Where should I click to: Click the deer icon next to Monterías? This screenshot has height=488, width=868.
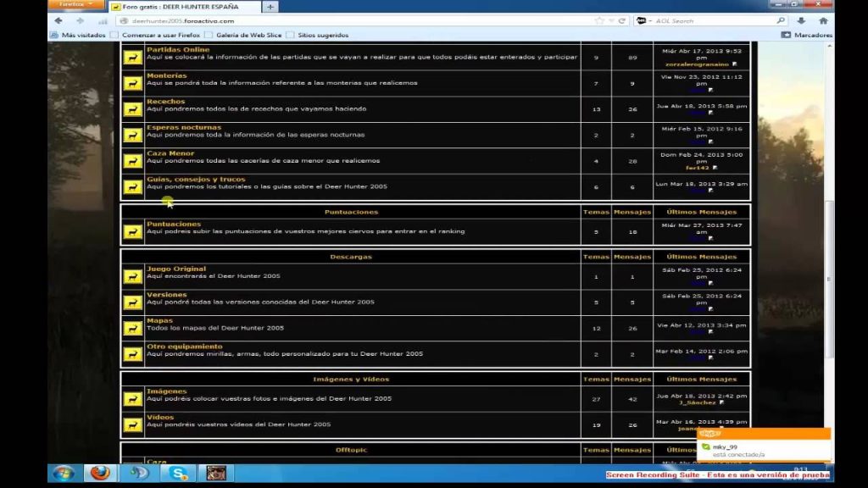coord(132,83)
